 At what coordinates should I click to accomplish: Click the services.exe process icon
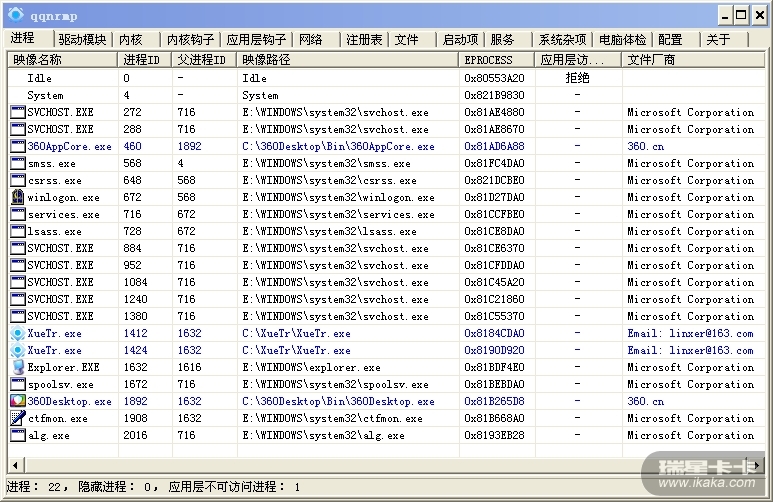tap(18, 214)
